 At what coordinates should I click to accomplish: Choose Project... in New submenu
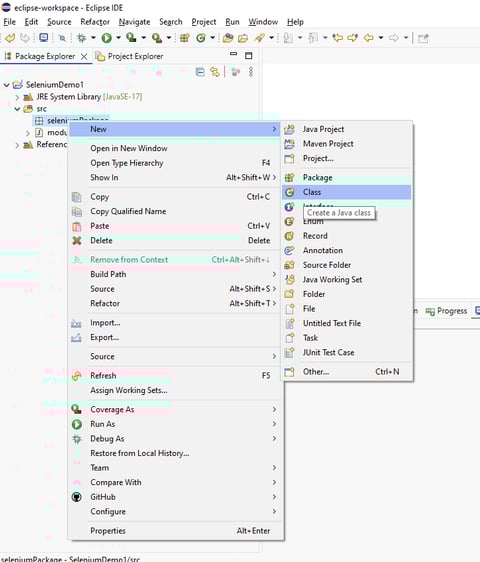pos(347,158)
